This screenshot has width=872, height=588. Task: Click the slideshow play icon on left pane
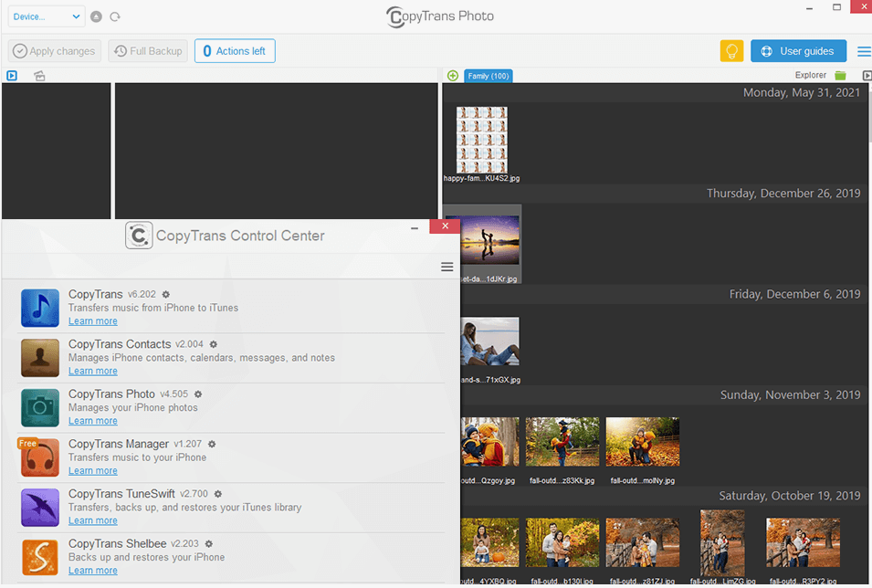[x=12, y=76]
